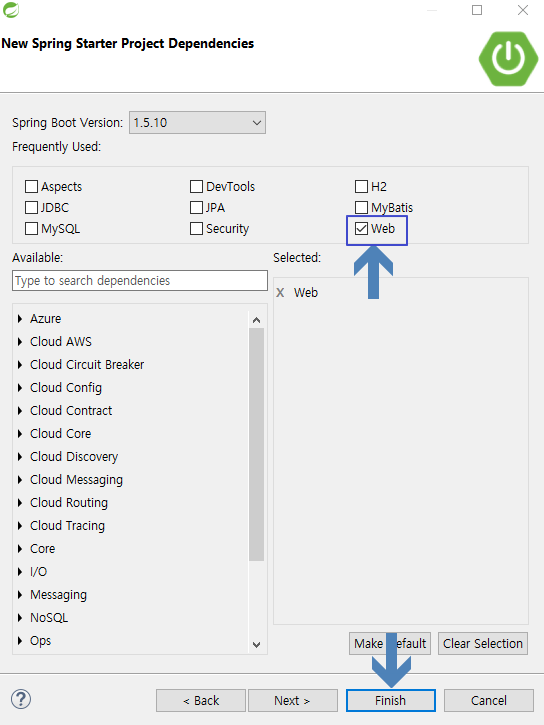Open the Spring Boot Version dropdown

click(x=197, y=123)
